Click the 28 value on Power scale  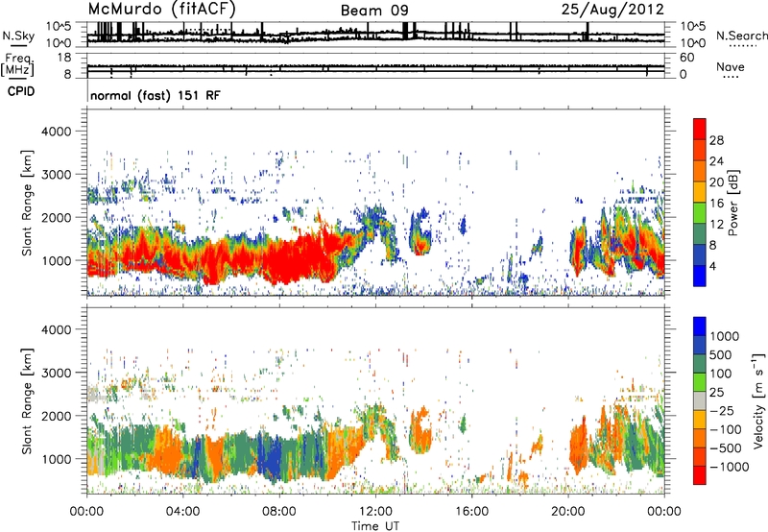coord(716,140)
